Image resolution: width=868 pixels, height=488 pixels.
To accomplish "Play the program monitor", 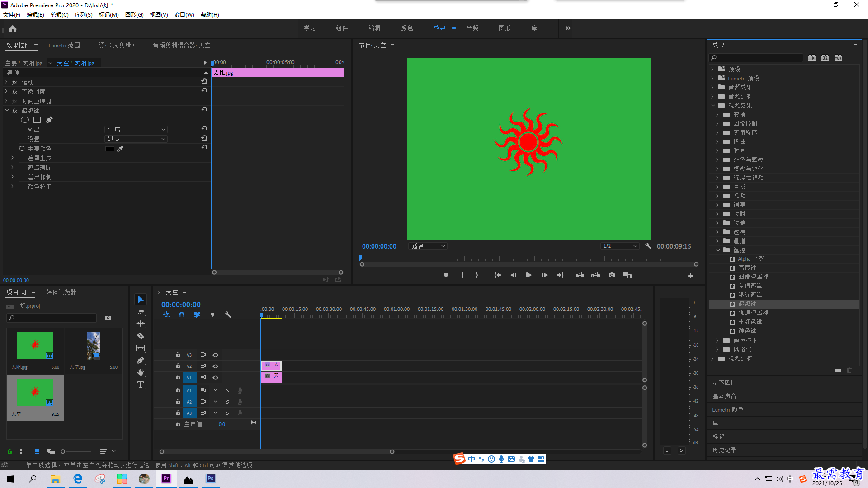I will tap(528, 275).
